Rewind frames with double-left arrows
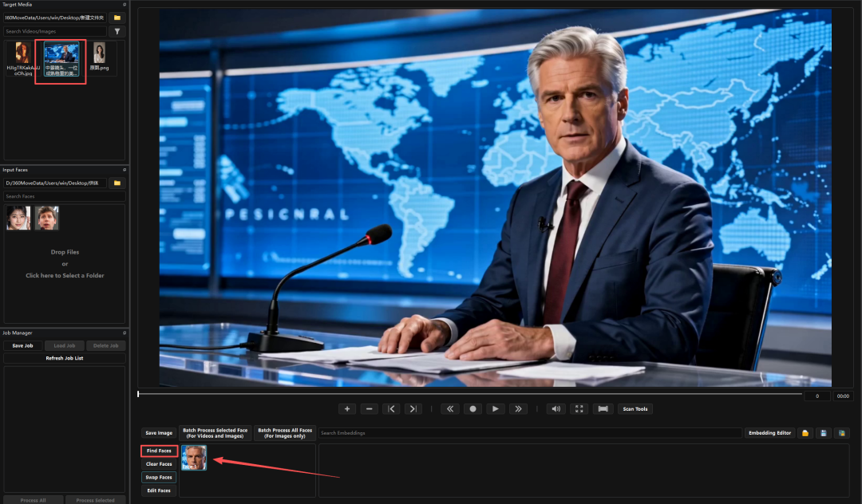The height and width of the screenshot is (504, 862). coord(449,409)
